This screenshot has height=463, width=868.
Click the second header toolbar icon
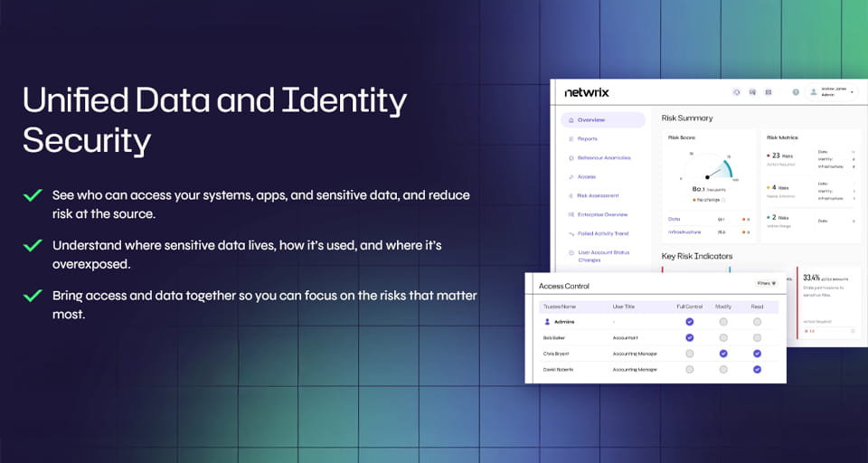[752, 92]
